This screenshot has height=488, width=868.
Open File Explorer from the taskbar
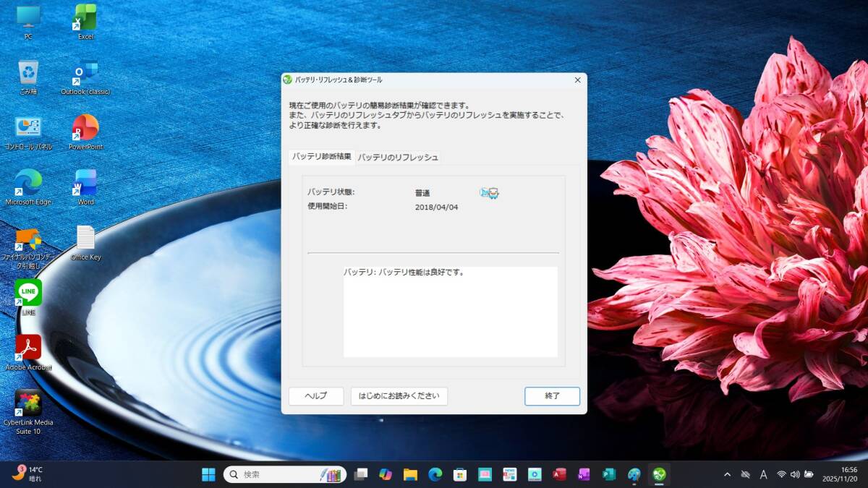click(410, 474)
